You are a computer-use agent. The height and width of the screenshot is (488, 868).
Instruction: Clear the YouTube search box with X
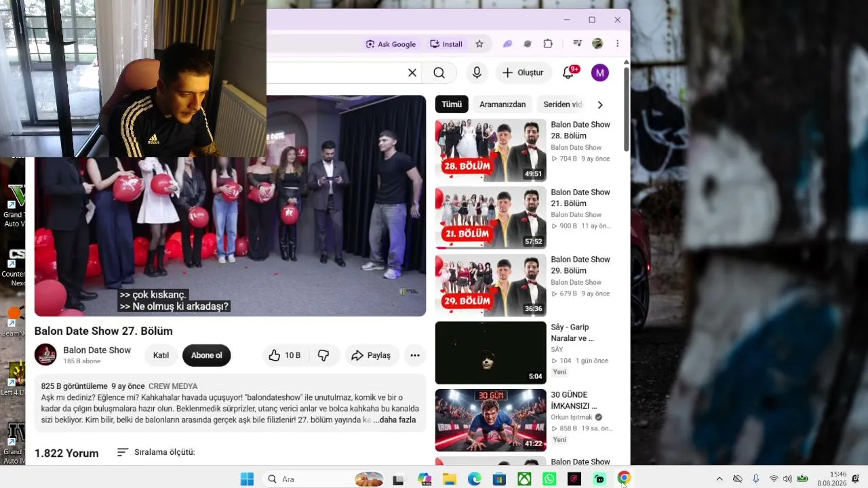(412, 73)
